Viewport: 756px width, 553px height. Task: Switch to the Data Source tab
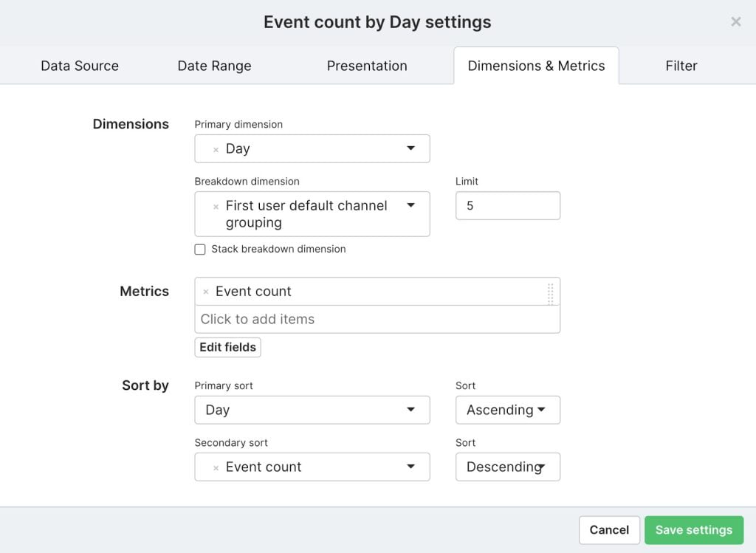coord(80,66)
